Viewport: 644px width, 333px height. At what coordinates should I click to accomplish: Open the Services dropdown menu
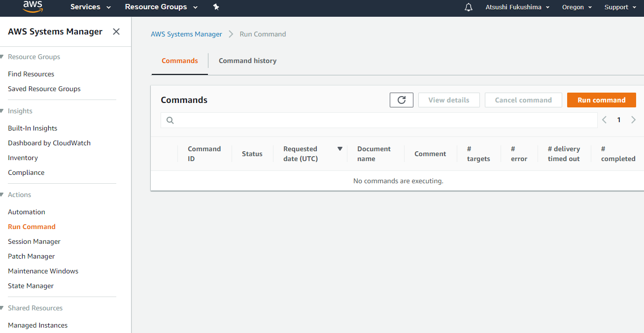pyautogui.click(x=91, y=7)
